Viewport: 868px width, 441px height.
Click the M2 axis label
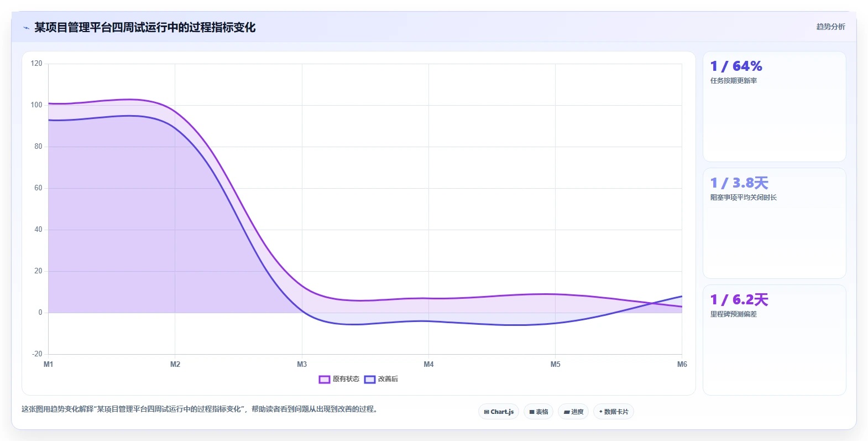point(175,364)
